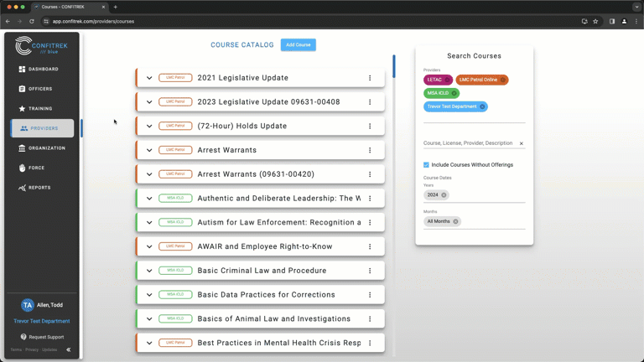
Task: Click the MSA ICLD tag on Basic Criminal Law
Action: pos(175,271)
